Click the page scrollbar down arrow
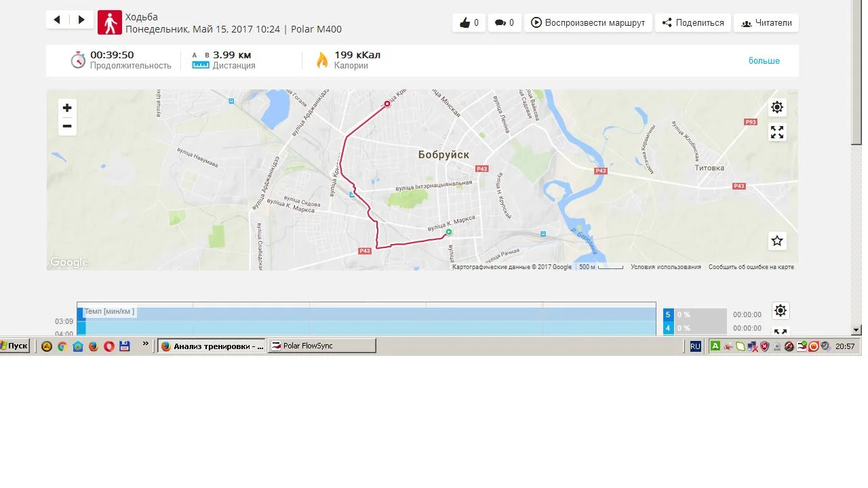 point(856,330)
